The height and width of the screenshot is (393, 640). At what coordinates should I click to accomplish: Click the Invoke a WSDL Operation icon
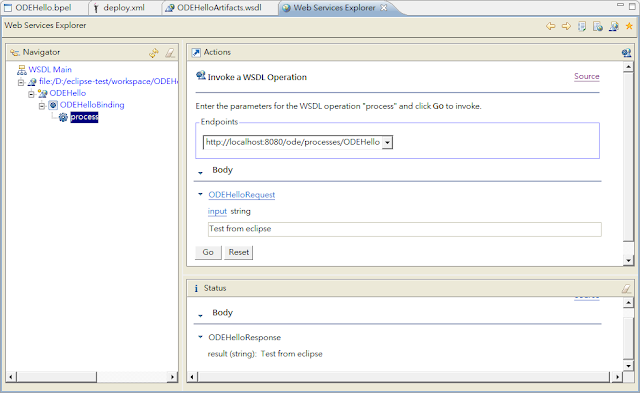(x=200, y=75)
